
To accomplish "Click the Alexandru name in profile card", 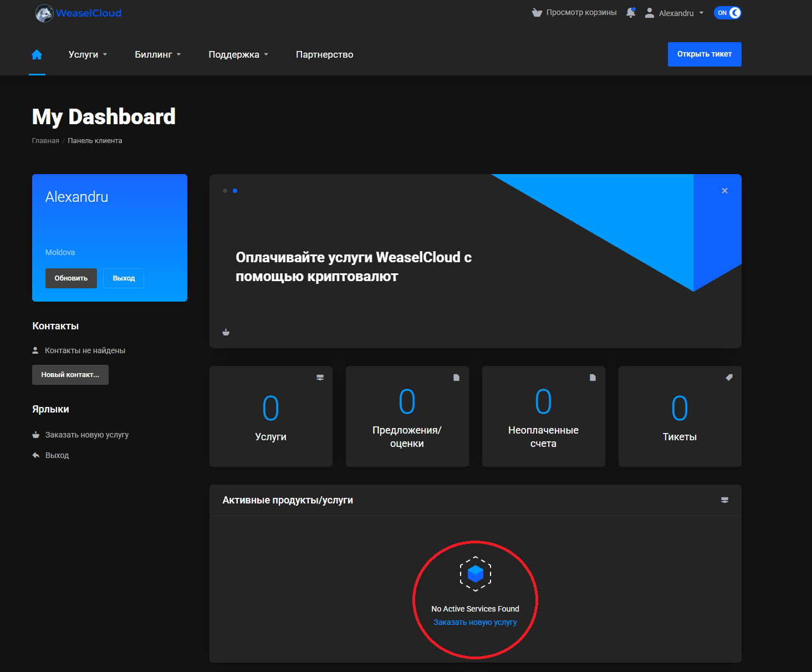I will [77, 197].
